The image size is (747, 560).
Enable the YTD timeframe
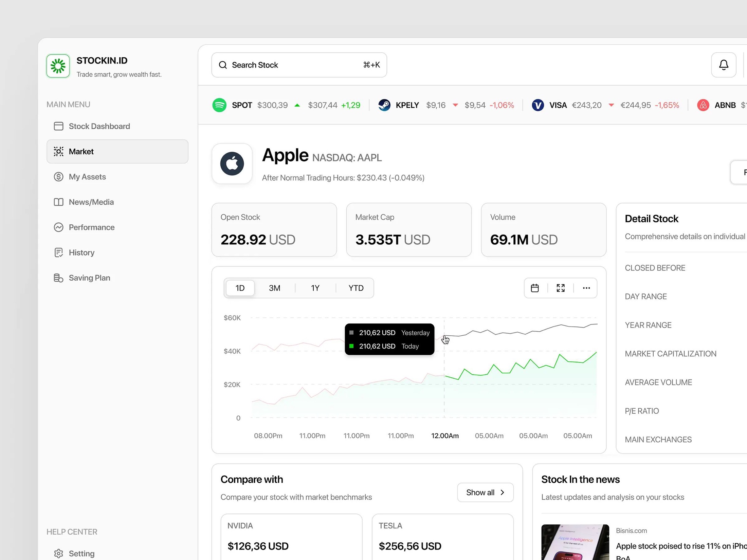(356, 288)
